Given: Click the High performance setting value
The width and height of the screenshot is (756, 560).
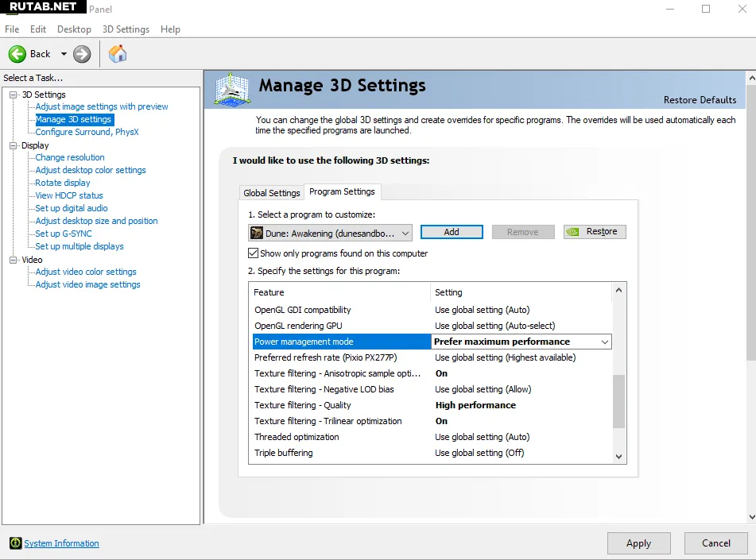Looking at the screenshot, I should pyautogui.click(x=475, y=405).
